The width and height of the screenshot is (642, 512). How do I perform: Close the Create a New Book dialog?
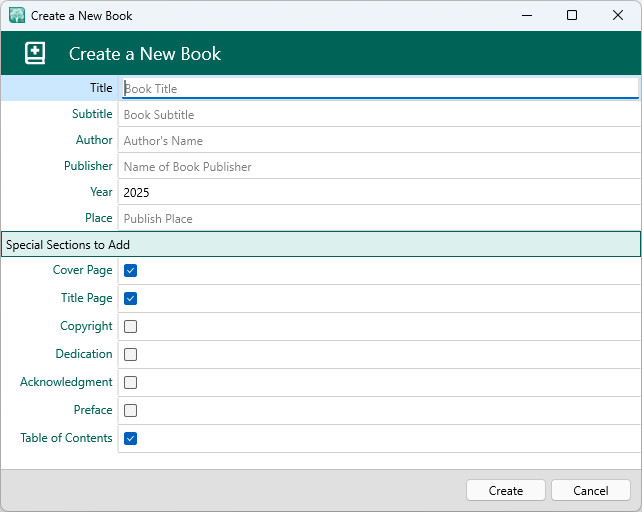click(618, 16)
